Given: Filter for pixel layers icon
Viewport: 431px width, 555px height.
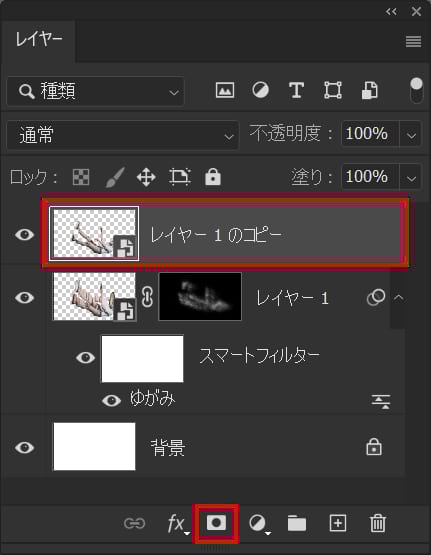Looking at the screenshot, I should pyautogui.click(x=225, y=90).
